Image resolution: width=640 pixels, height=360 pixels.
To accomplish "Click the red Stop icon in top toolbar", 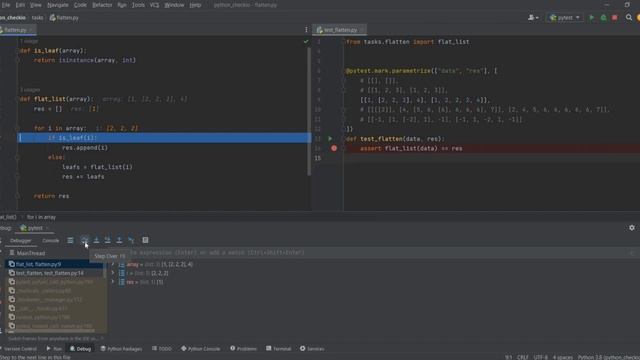I will pos(615,18).
